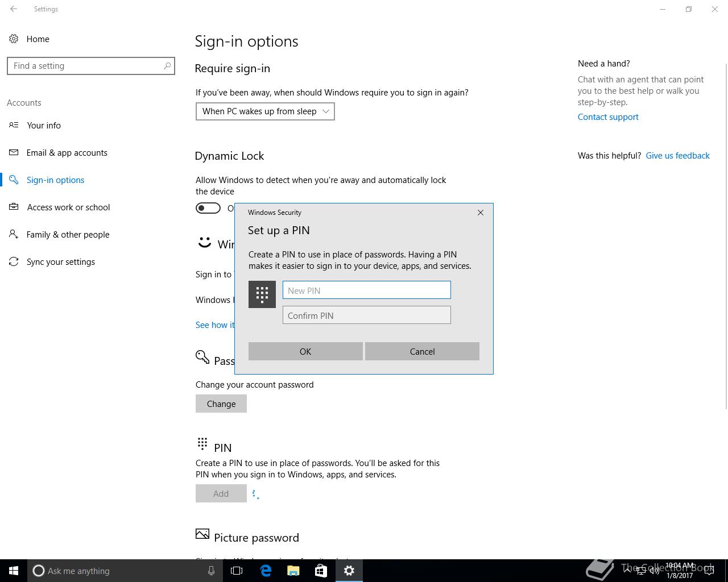
Task: Click the Cortana Ask me anything box
Action: [x=124, y=571]
